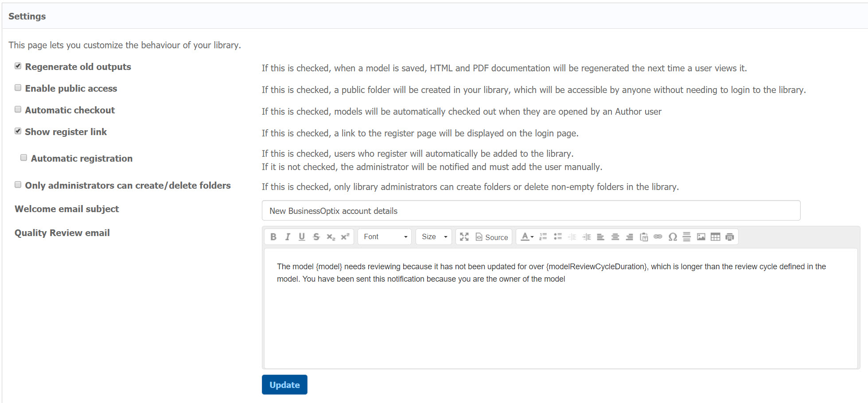Click the Source view button
This screenshot has height=403, width=868.
pos(492,237)
